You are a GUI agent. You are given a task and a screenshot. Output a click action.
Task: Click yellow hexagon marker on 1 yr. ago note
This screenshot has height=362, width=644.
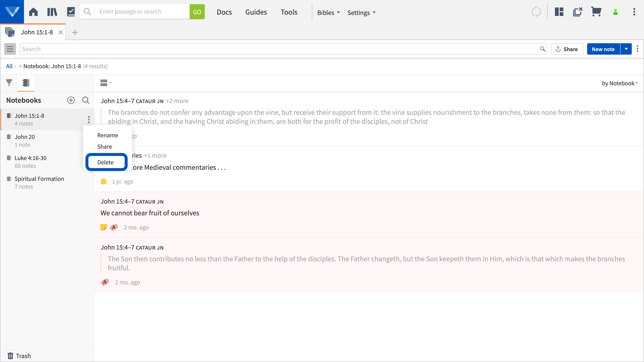(x=103, y=182)
